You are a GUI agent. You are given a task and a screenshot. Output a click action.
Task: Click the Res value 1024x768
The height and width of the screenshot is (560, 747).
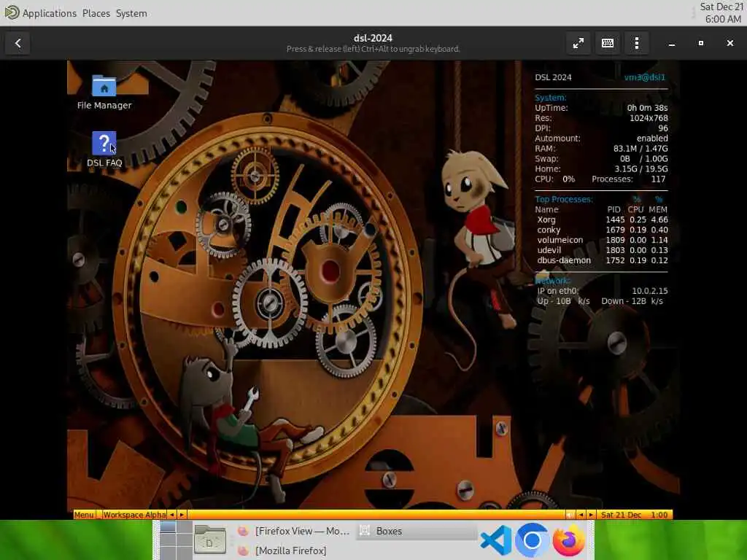tap(649, 118)
